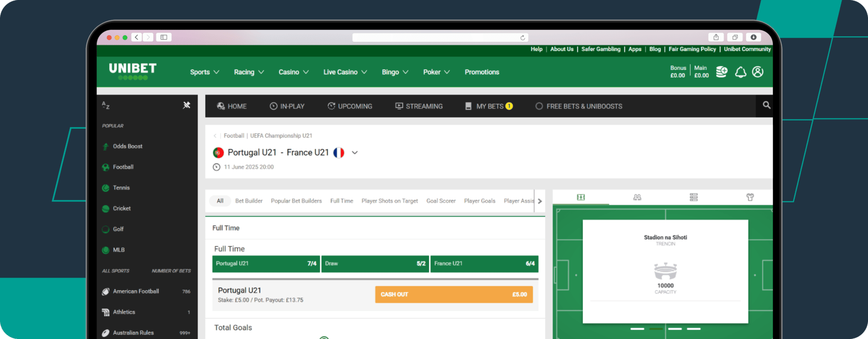868x339 pixels.
Task: Go forward in browser history
Action: pyautogui.click(x=149, y=37)
